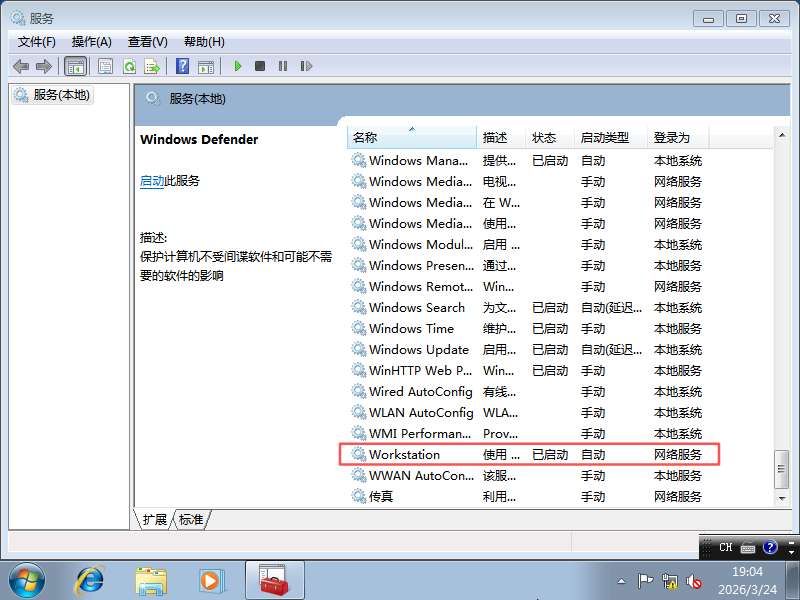Select the Windows Mana... service row
This screenshot has width=800, height=600.
pyautogui.click(x=528, y=161)
